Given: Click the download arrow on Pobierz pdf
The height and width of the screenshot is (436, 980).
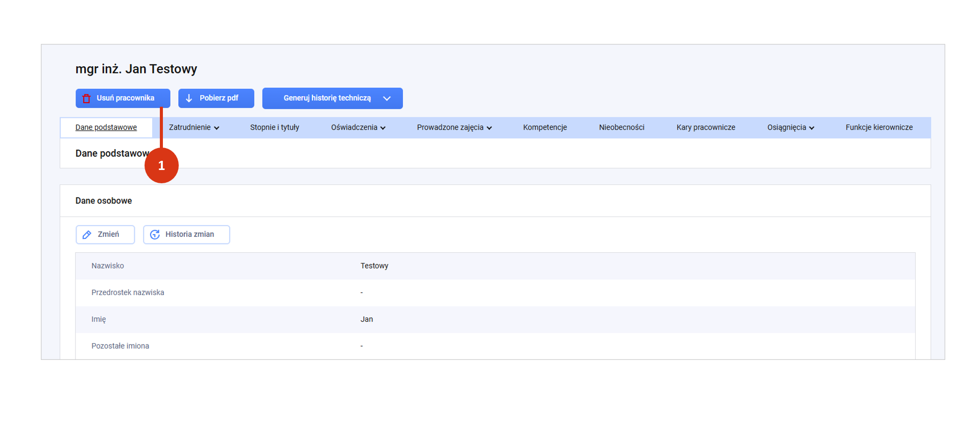Looking at the screenshot, I should (189, 98).
